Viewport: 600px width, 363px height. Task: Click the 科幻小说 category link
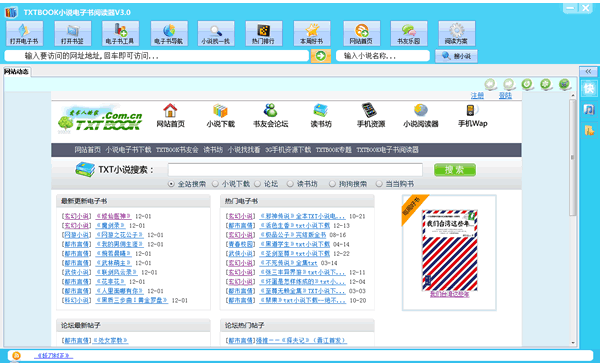(77, 301)
